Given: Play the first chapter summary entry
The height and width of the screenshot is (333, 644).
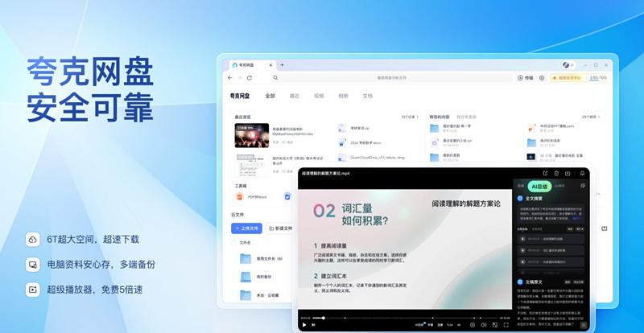Looking at the screenshot, I should [551, 239].
